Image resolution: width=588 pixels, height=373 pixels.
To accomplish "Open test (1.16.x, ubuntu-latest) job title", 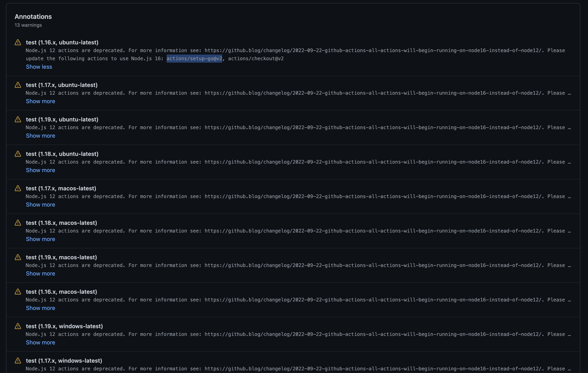I will (62, 43).
